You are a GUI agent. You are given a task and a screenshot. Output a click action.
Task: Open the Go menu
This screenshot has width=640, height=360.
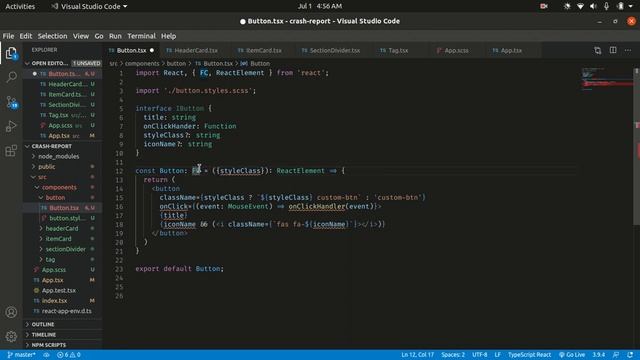coord(99,36)
